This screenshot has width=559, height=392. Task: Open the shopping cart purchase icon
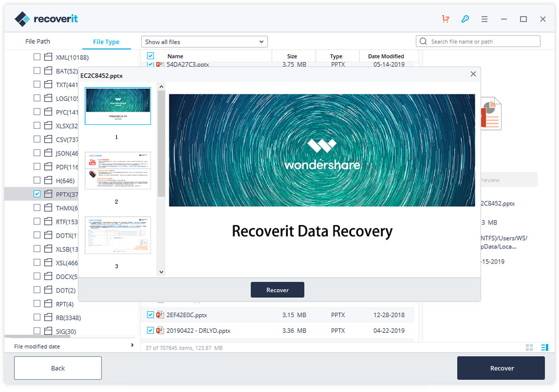(x=445, y=19)
